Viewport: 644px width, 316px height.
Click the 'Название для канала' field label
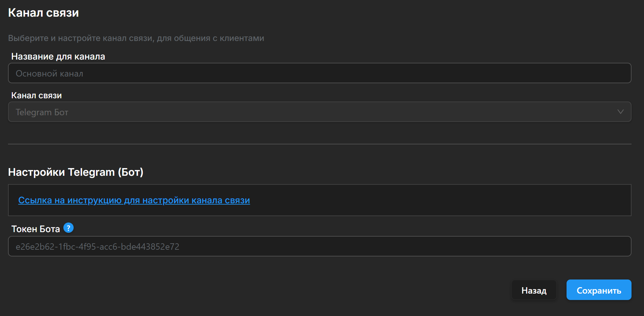58,57
